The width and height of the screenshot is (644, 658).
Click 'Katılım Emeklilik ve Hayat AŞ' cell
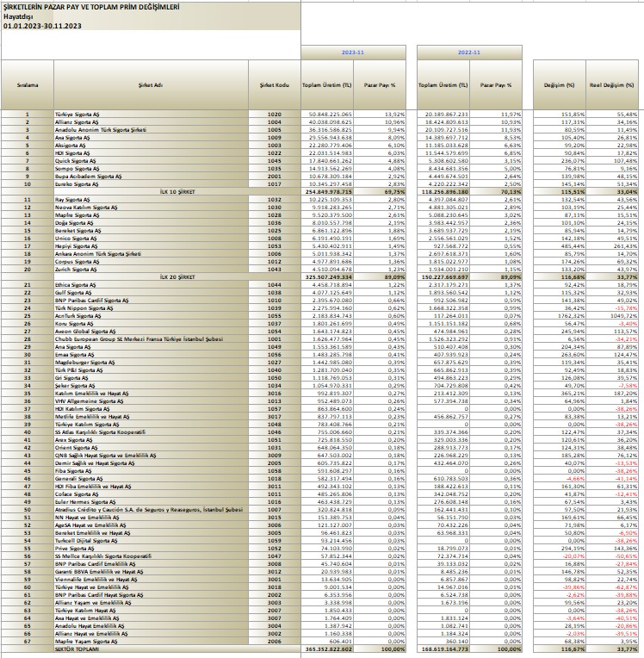(x=151, y=394)
